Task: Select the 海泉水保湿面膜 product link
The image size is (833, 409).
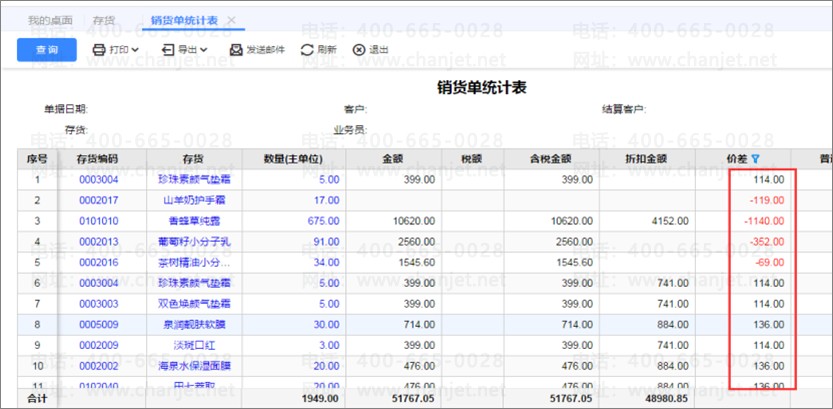Action: click(194, 366)
